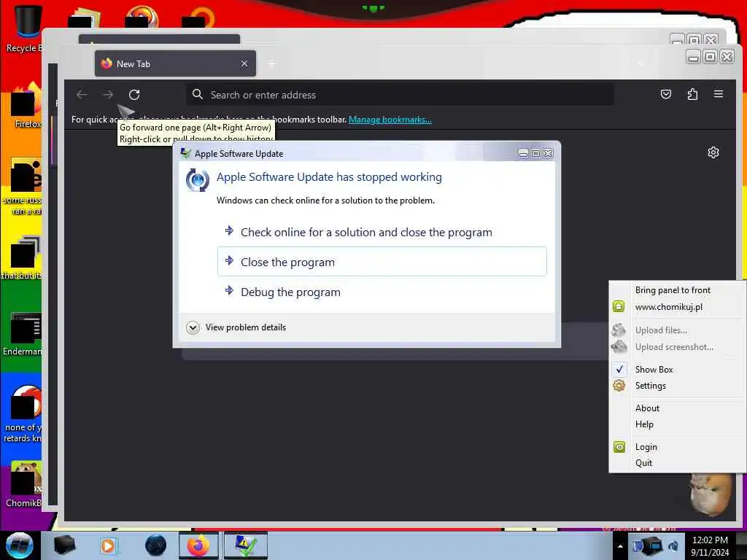Click the volume tray icon

click(673, 546)
